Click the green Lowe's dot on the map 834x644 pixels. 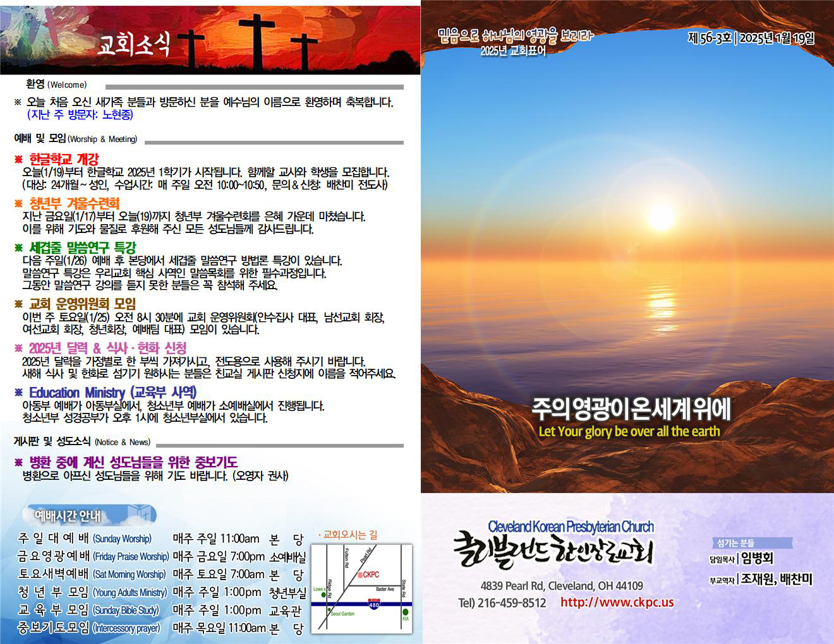pos(323,595)
